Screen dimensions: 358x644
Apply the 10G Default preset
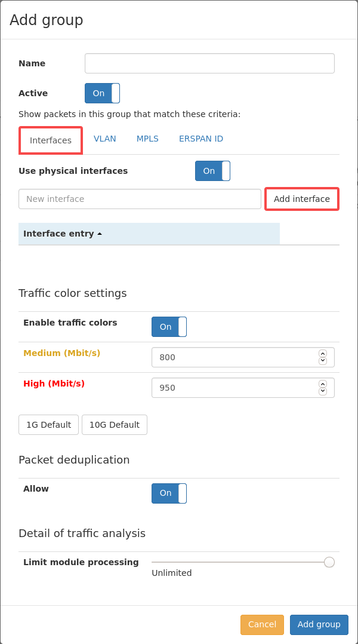pyautogui.click(x=115, y=425)
